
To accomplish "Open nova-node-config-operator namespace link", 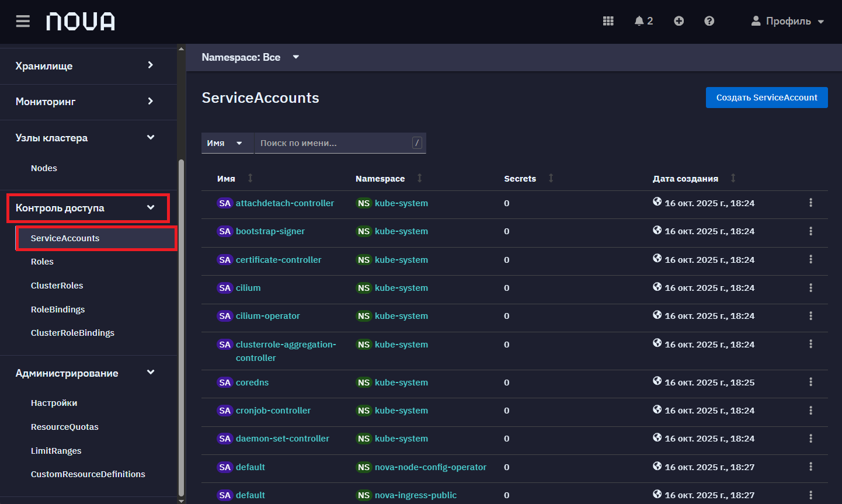I will tap(430, 467).
